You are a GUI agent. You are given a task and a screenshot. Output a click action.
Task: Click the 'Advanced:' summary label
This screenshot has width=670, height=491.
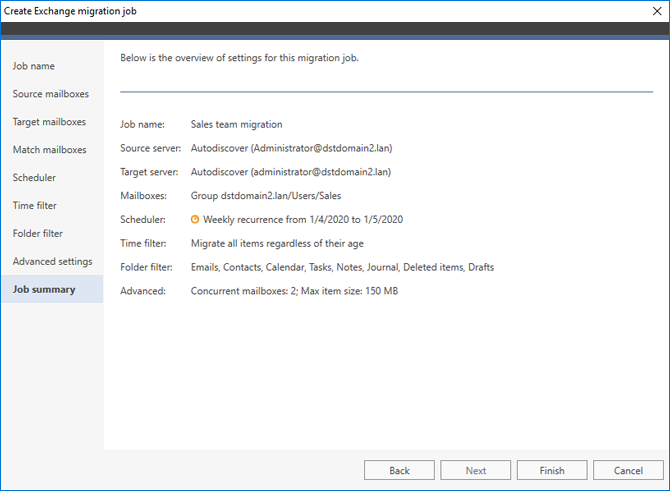pyautogui.click(x=143, y=291)
